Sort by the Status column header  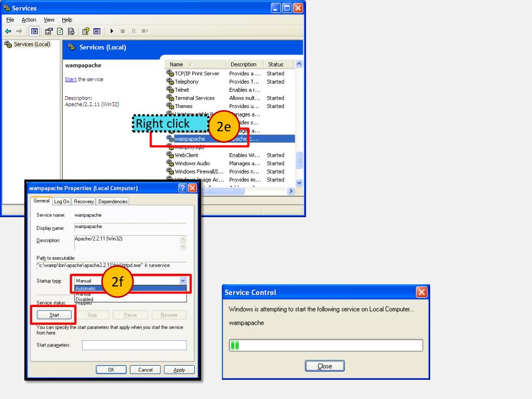point(278,64)
